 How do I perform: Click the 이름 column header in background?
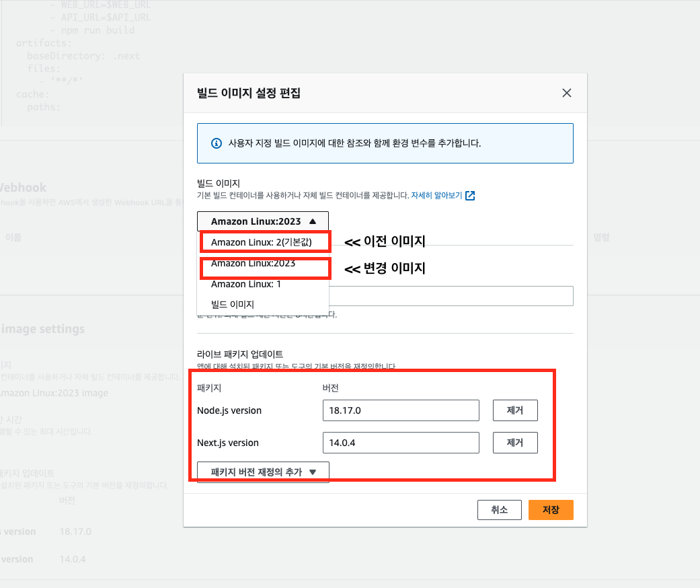(x=13, y=237)
